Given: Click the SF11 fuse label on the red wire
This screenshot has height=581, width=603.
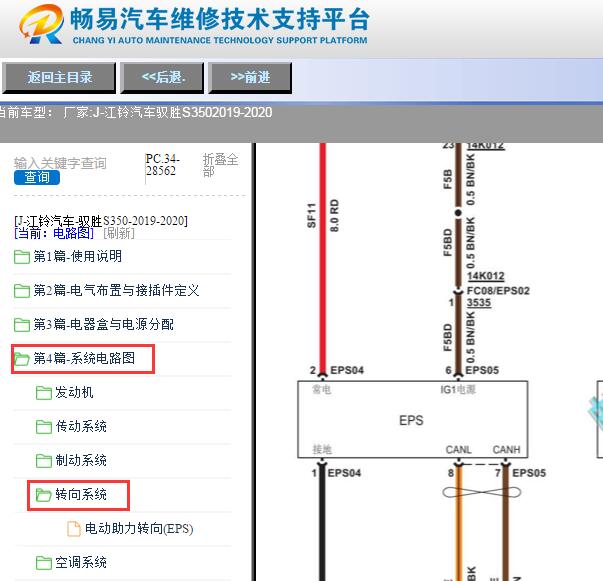Looking at the screenshot, I should pyautogui.click(x=311, y=215).
